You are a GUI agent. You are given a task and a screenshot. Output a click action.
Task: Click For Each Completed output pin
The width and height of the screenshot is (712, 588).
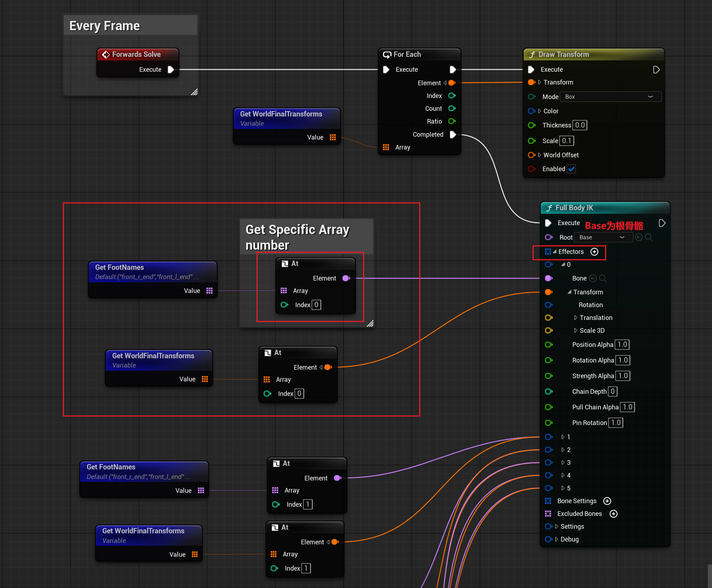tap(453, 135)
